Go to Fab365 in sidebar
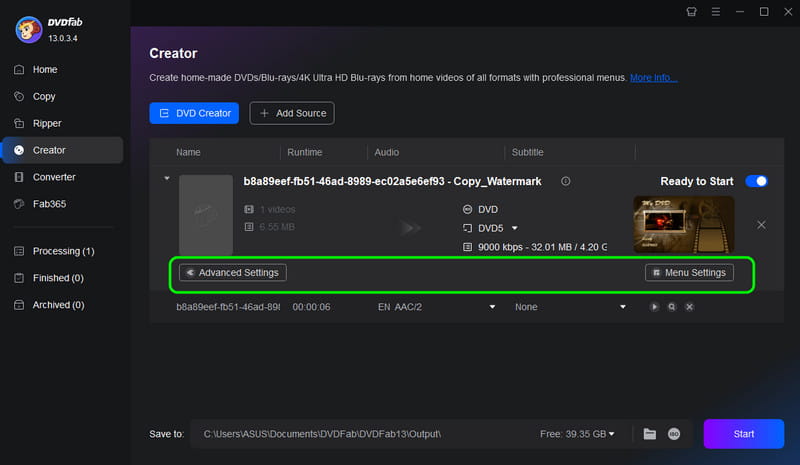The width and height of the screenshot is (800, 465). click(49, 204)
